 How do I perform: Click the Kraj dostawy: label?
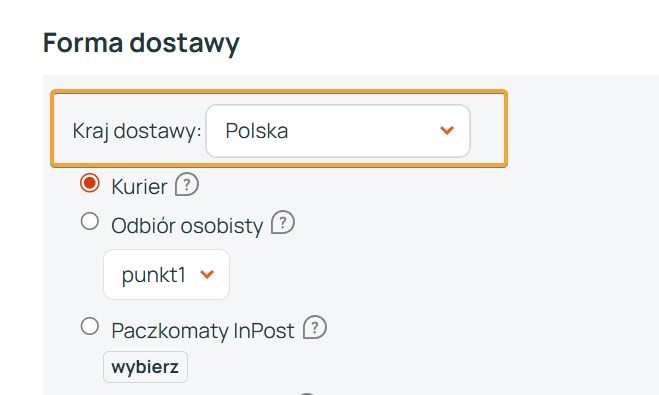137,131
